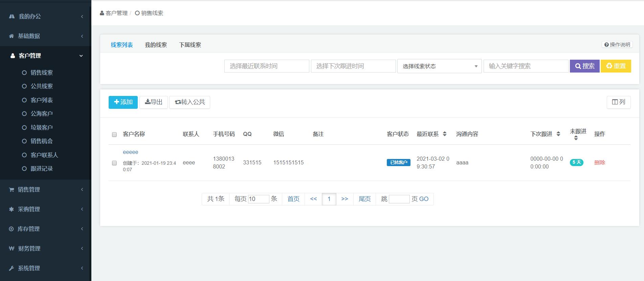Click the blue 添加 button
Image resolution: width=644 pixels, height=281 pixels.
[x=123, y=102]
